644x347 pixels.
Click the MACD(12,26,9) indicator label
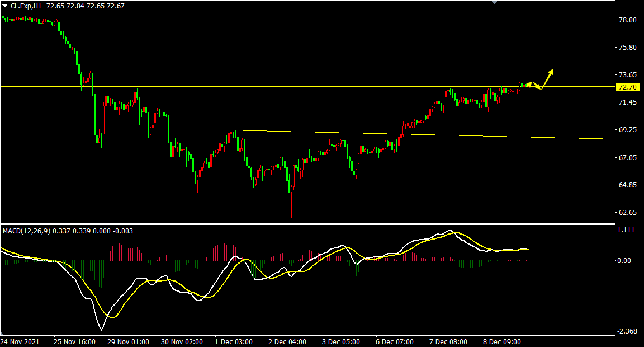point(26,231)
